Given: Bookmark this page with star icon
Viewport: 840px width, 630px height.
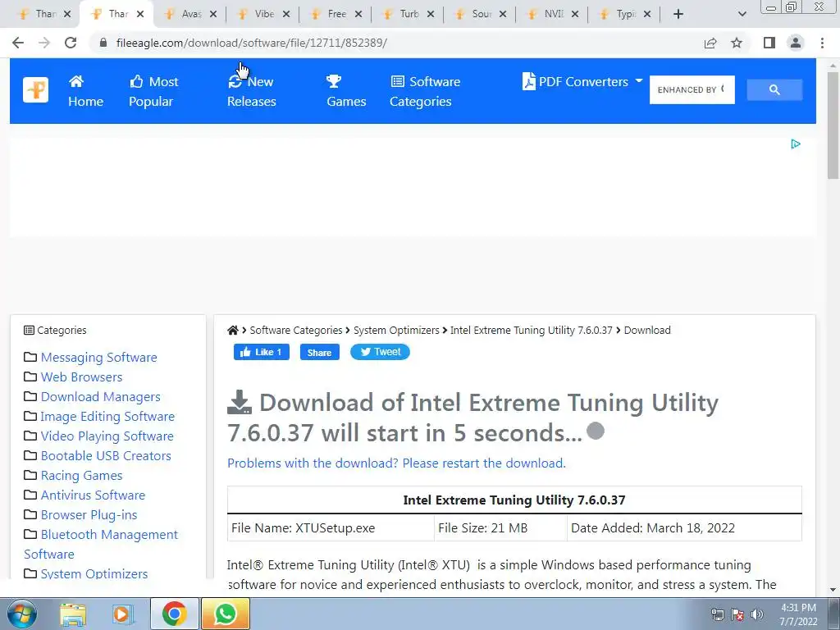Looking at the screenshot, I should 737,43.
